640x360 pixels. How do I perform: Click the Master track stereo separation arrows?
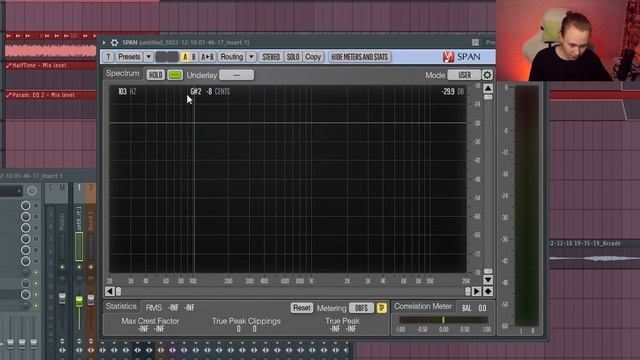coord(62,350)
